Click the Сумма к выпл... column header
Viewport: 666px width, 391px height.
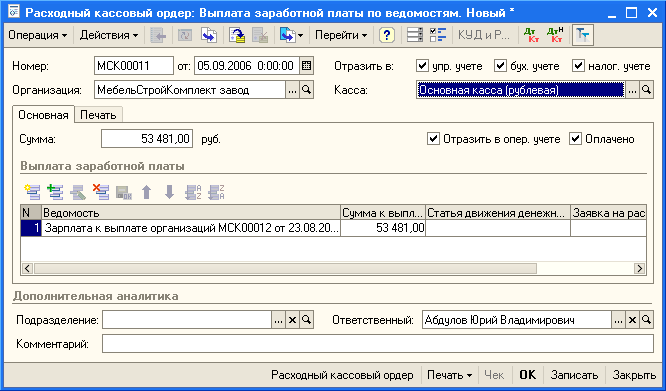point(384,213)
